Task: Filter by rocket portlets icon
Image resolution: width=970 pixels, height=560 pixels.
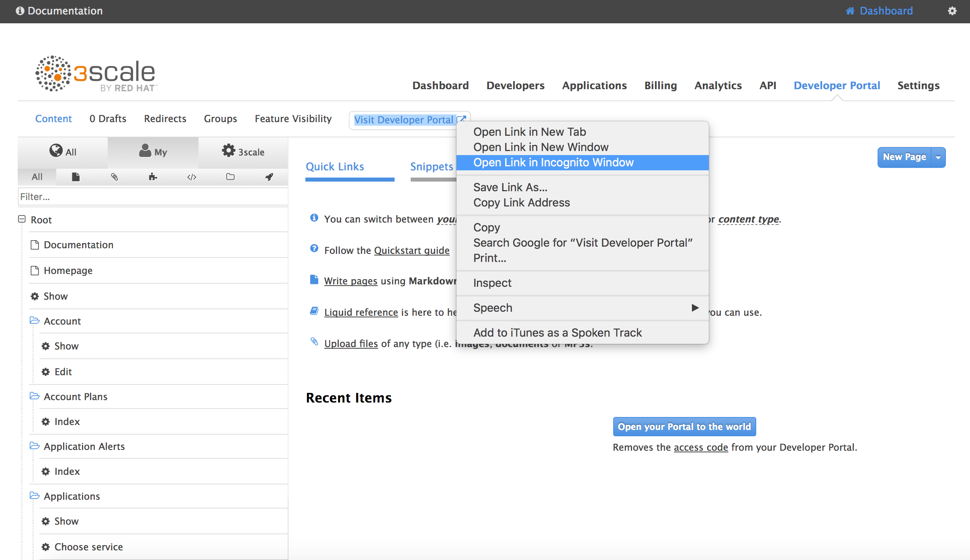Action: (269, 177)
